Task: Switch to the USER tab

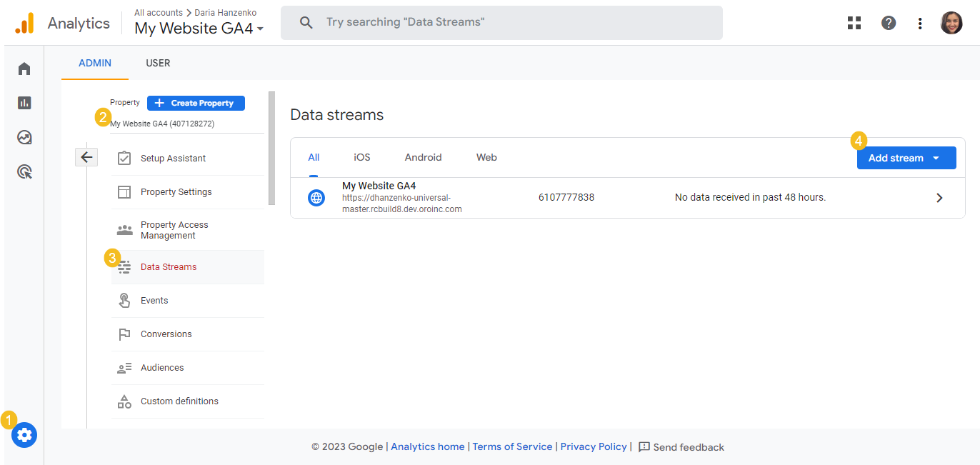Action: 158,63
